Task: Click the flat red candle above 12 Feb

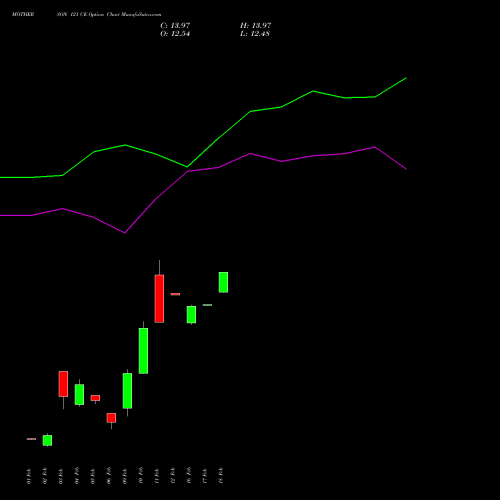Action: tap(175, 294)
